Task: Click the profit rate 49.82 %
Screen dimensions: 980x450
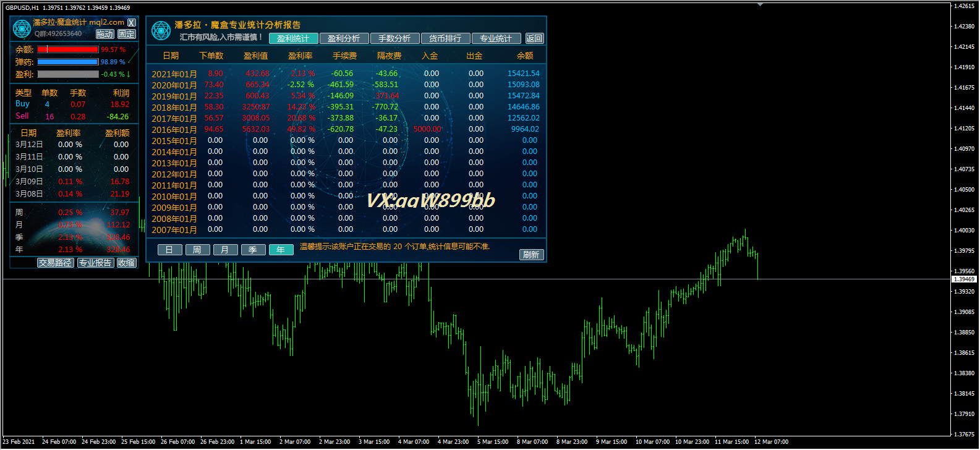Action: pos(301,129)
